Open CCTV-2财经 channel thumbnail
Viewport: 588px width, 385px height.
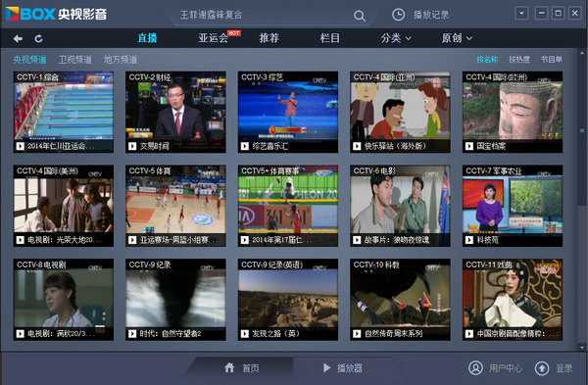(175, 112)
